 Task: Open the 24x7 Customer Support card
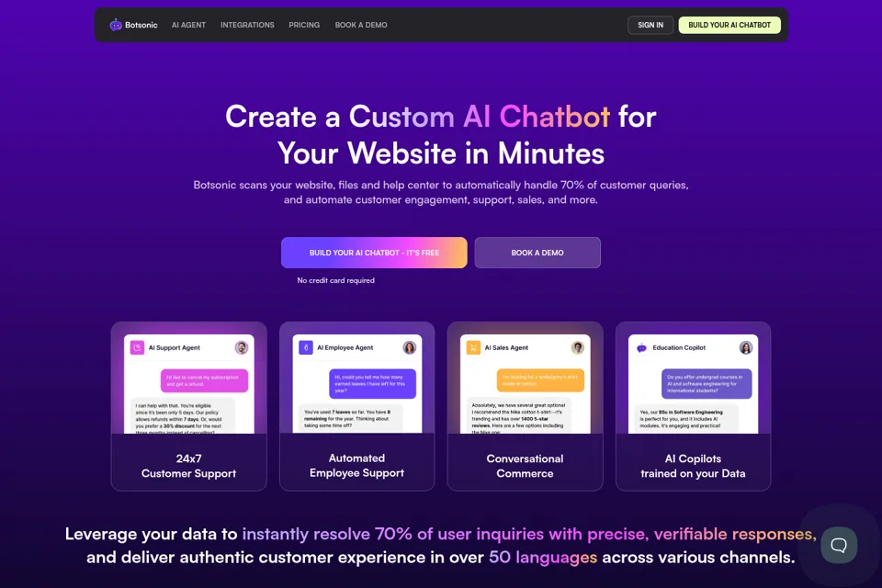pyautogui.click(x=188, y=406)
